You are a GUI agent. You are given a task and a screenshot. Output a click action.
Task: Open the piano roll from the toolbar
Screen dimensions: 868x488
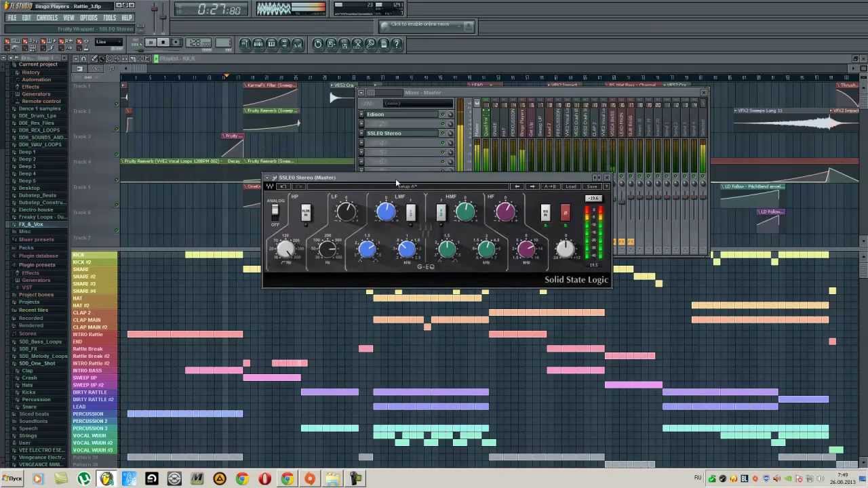coord(272,44)
